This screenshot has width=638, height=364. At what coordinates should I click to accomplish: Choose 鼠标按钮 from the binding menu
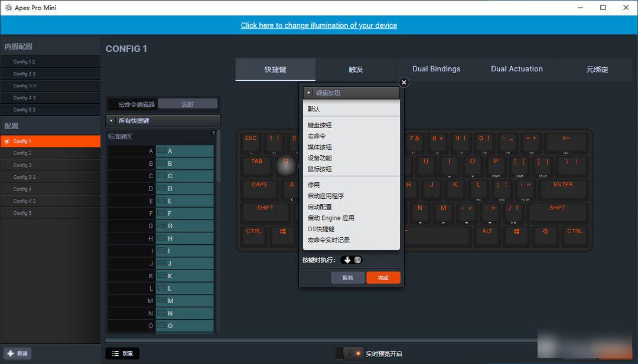coord(351,169)
